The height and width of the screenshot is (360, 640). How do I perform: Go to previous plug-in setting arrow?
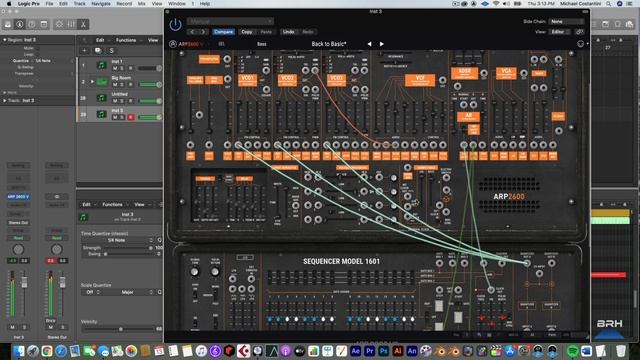coord(193,31)
